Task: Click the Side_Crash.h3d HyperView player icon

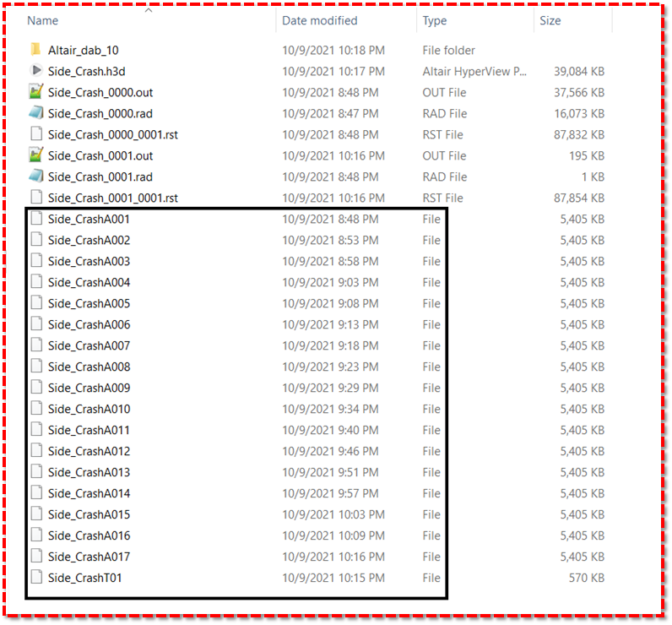Action: 36,71
